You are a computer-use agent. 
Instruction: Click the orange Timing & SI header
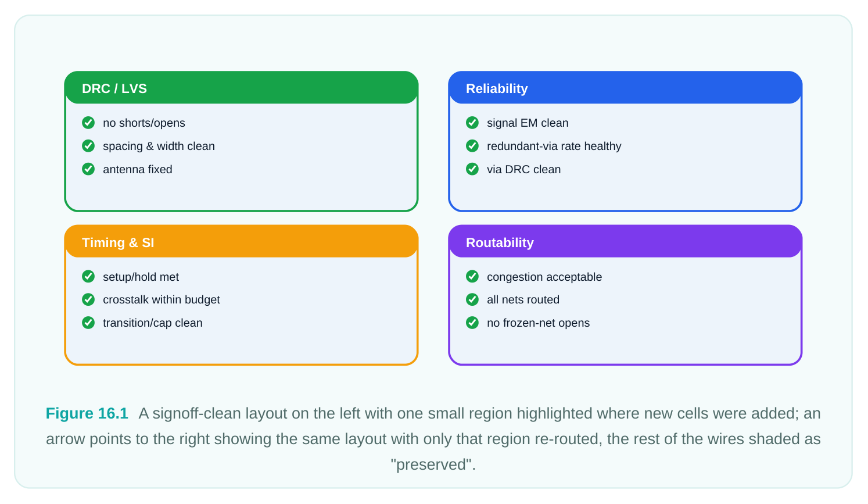241,242
